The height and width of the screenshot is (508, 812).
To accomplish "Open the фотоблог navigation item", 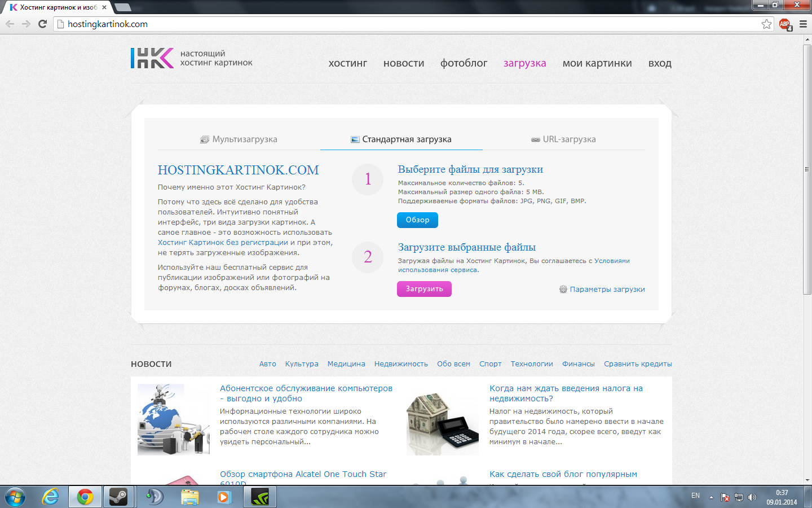I will click(464, 63).
